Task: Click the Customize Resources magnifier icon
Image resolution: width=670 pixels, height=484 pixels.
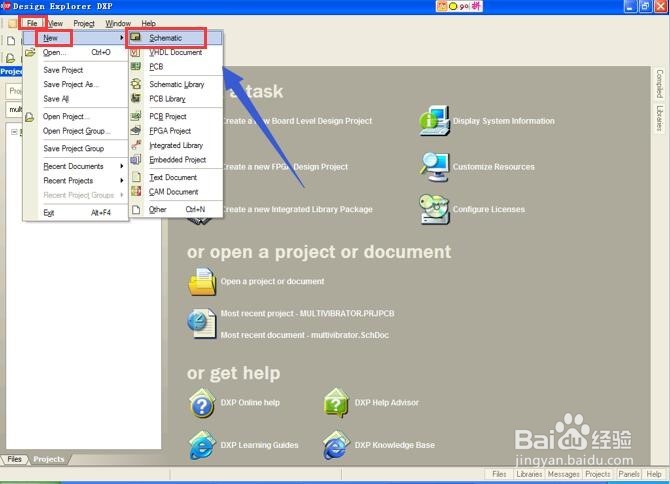Action: tap(435, 167)
